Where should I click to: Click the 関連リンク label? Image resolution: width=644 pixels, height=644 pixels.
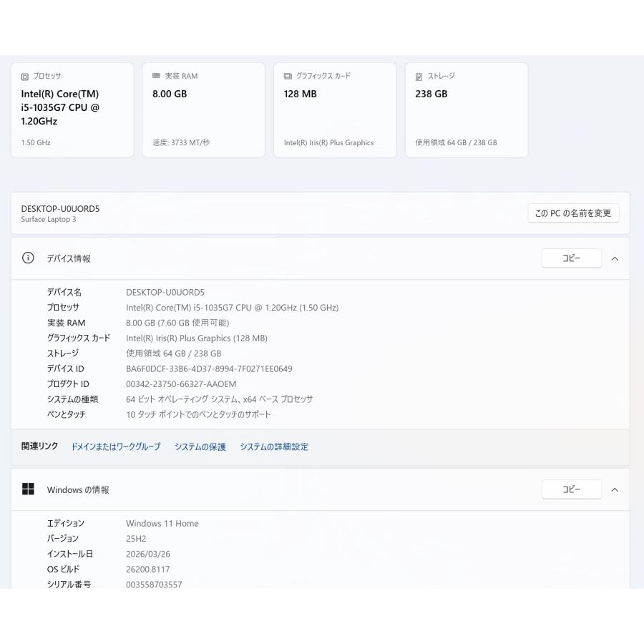pos(39,446)
